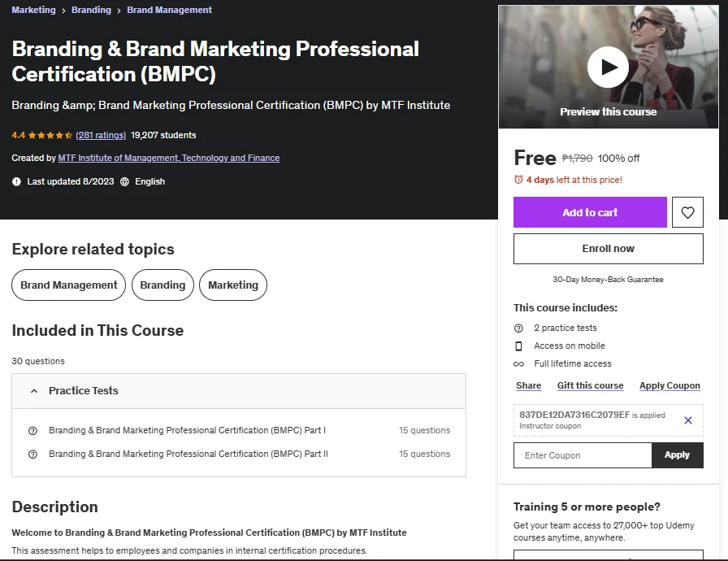
Task: Click the Practice Tests section header
Action: coord(239,391)
